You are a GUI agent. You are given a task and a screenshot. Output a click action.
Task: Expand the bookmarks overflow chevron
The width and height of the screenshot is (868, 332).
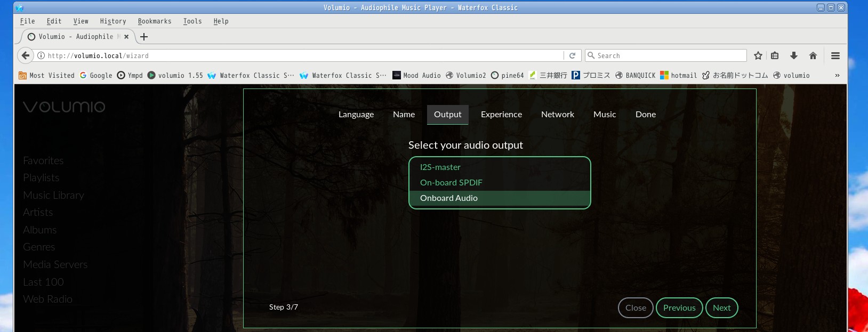[x=837, y=76]
